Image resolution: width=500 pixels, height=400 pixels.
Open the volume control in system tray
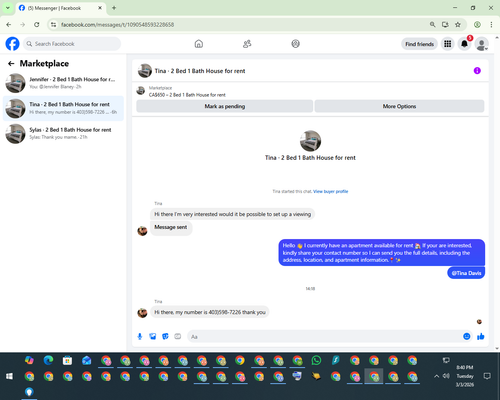click(x=446, y=376)
